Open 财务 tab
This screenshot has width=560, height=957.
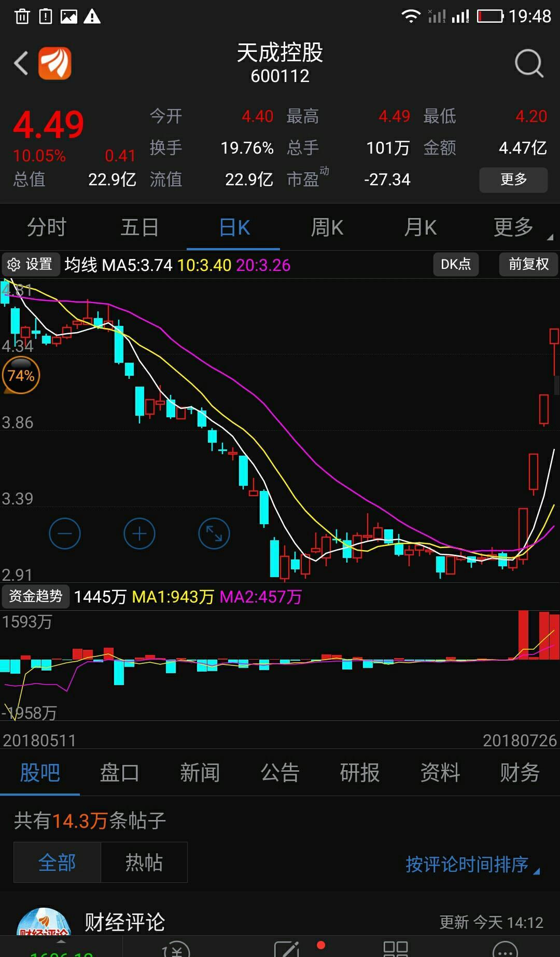[520, 773]
